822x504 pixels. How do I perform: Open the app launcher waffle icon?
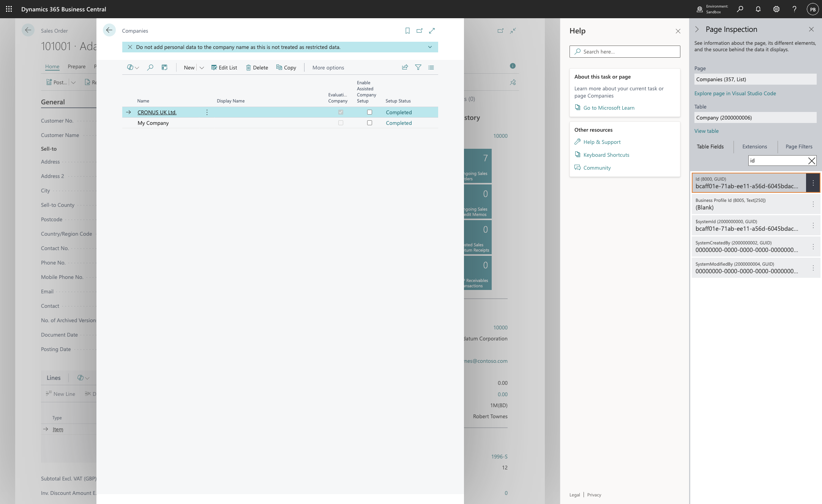[x=9, y=9]
